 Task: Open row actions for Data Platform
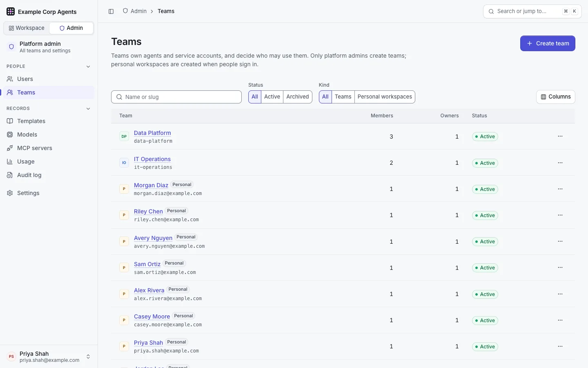(x=560, y=136)
